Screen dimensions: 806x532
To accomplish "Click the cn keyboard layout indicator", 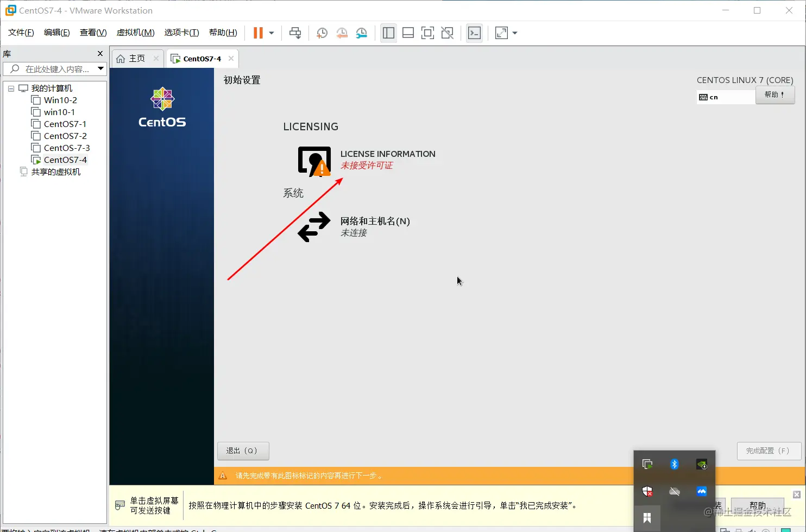I will pos(726,97).
